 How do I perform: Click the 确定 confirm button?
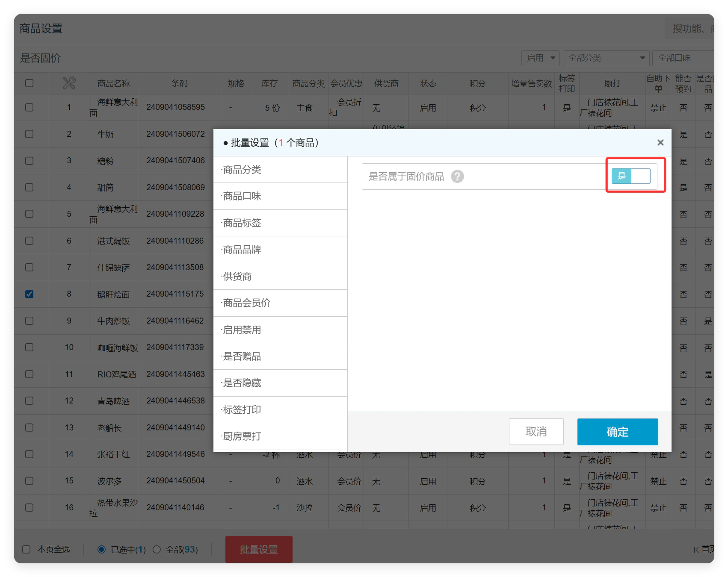click(x=618, y=432)
